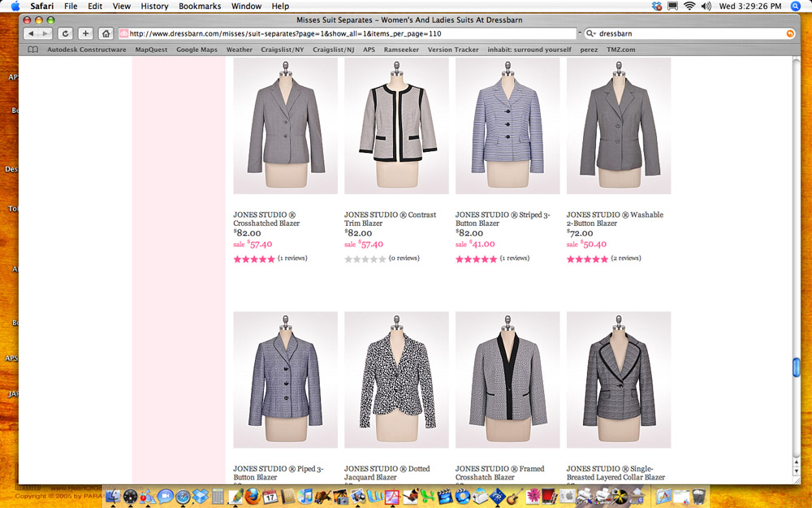
Task: Click the Dotted Jacquard Blazer product photo
Action: 397,380
